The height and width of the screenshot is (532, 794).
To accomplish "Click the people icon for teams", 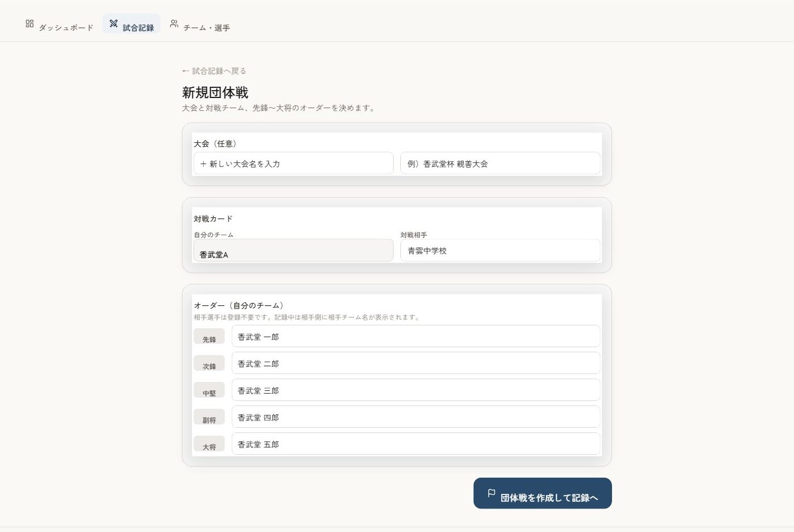I will (x=174, y=24).
